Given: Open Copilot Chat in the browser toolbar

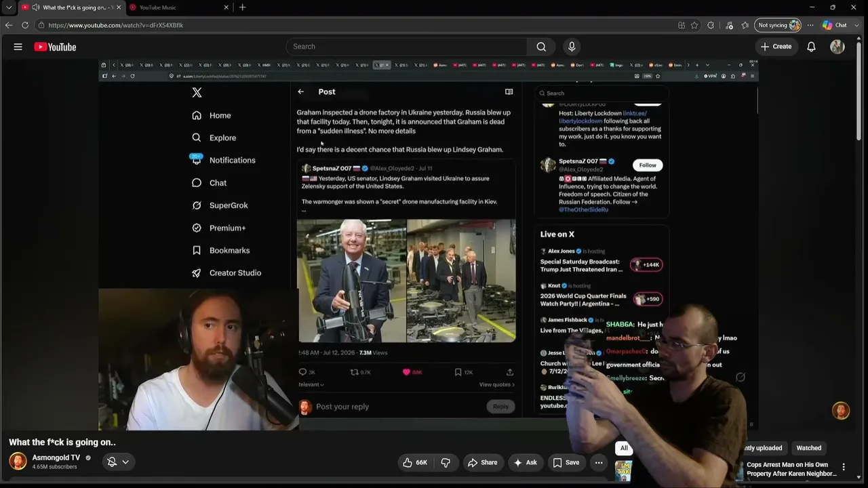Looking at the screenshot, I should 835,25.
